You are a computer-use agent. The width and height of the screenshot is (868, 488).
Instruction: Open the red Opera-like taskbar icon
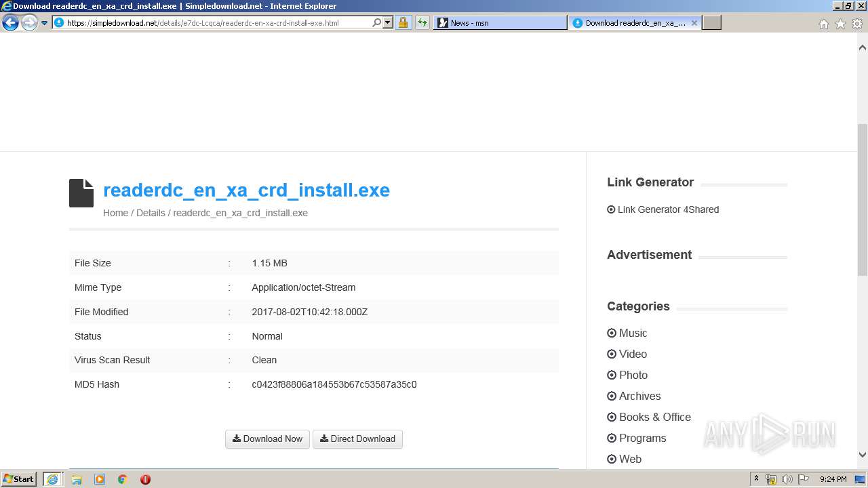click(145, 479)
